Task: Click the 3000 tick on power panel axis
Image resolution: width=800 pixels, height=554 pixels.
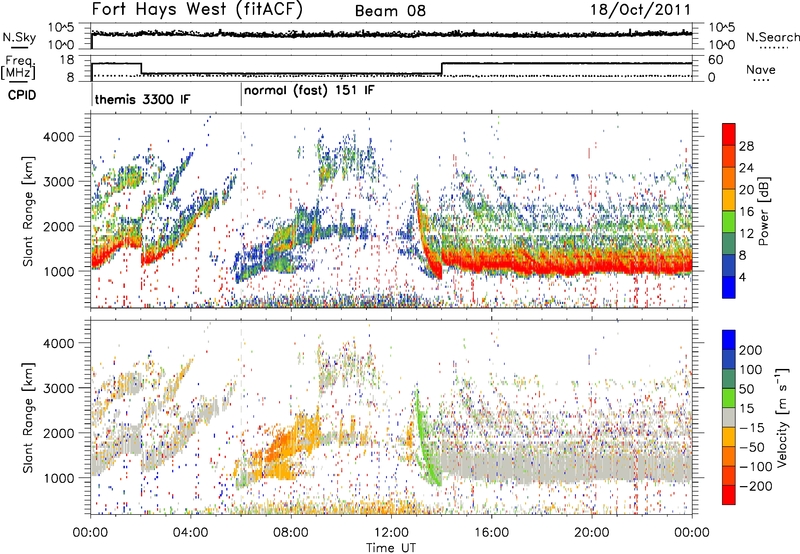Action: tap(58, 182)
